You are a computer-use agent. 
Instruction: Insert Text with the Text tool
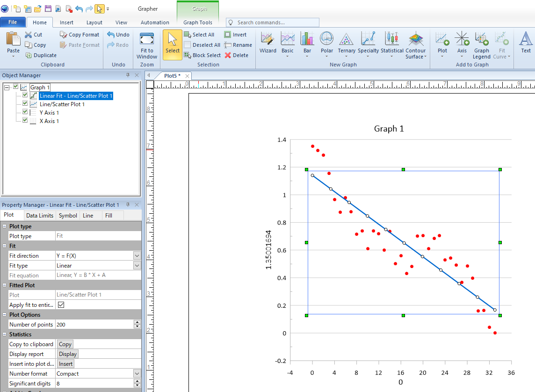pos(526,43)
